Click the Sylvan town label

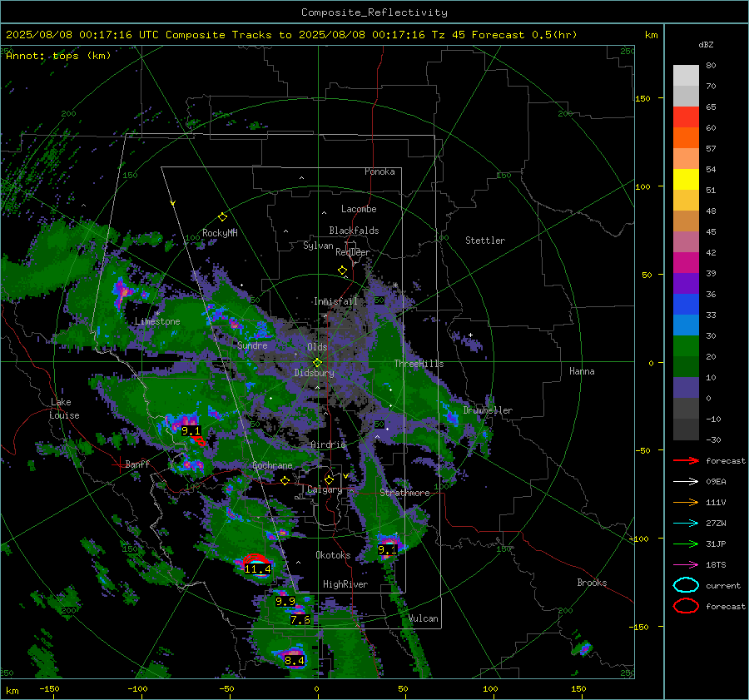pyautogui.click(x=318, y=246)
